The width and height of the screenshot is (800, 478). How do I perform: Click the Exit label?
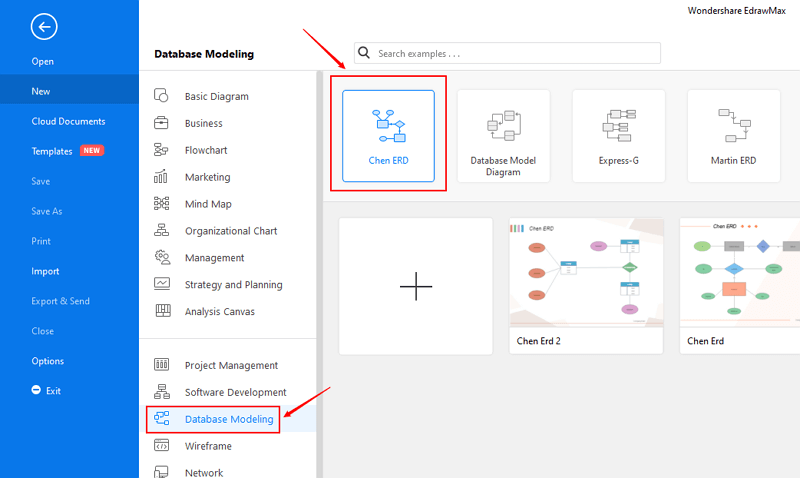click(x=54, y=391)
